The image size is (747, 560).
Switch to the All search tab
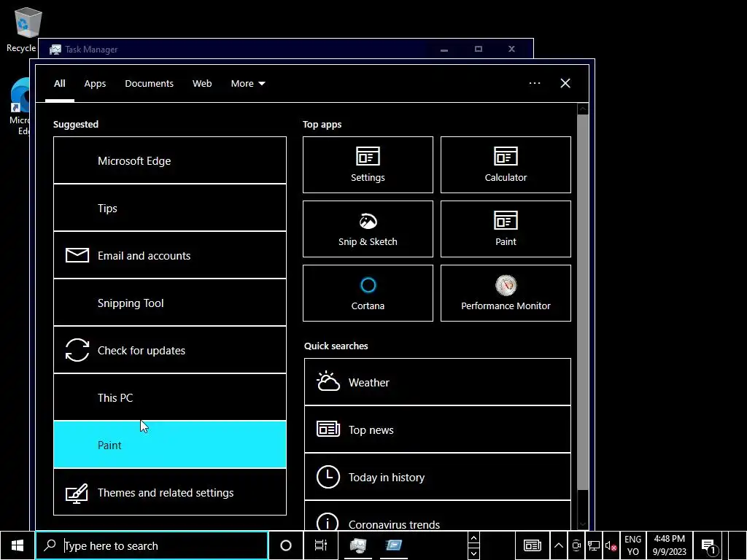[60, 83]
